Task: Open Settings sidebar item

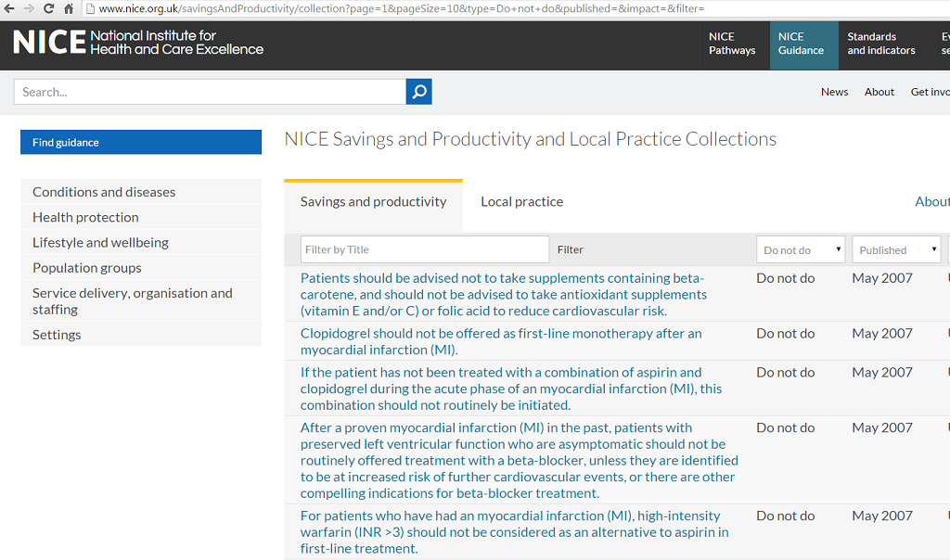Action: coord(141,334)
